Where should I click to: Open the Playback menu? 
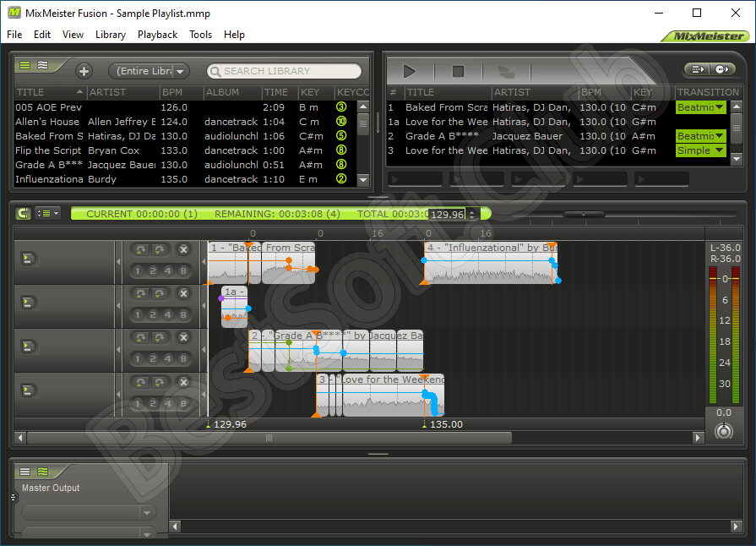[157, 35]
